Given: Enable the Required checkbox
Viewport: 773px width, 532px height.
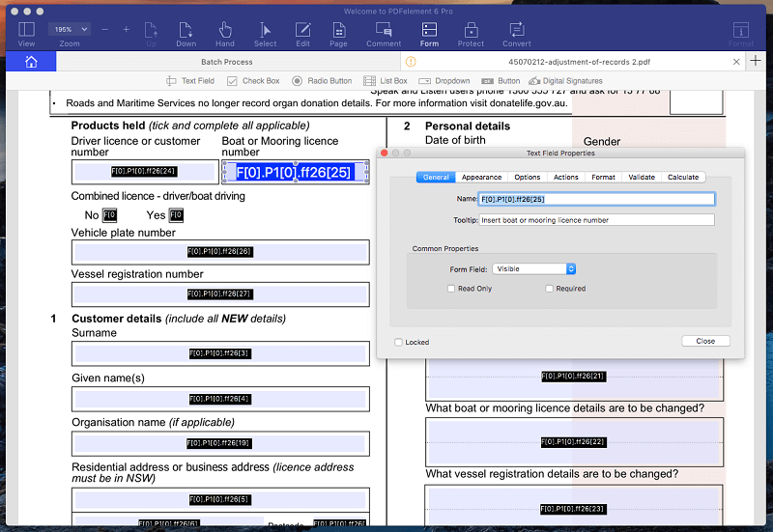Looking at the screenshot, I should click(549, 289).
